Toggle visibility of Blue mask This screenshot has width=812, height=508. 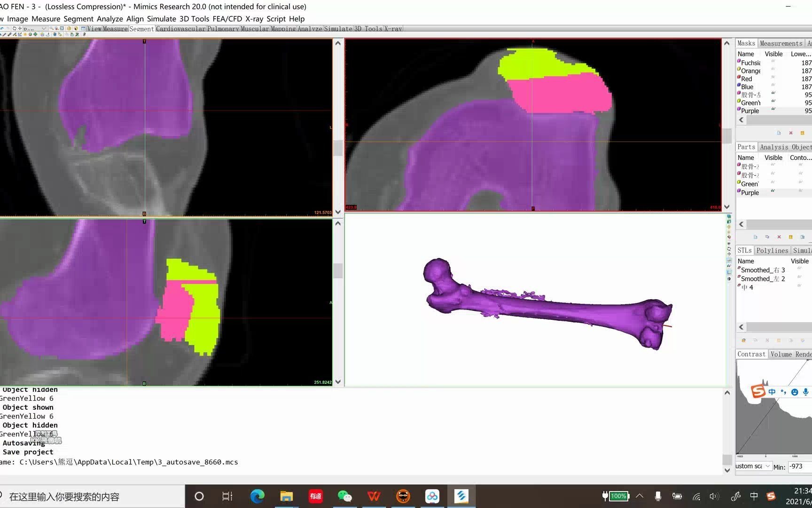pyautogui.click(x=773, y=86)
